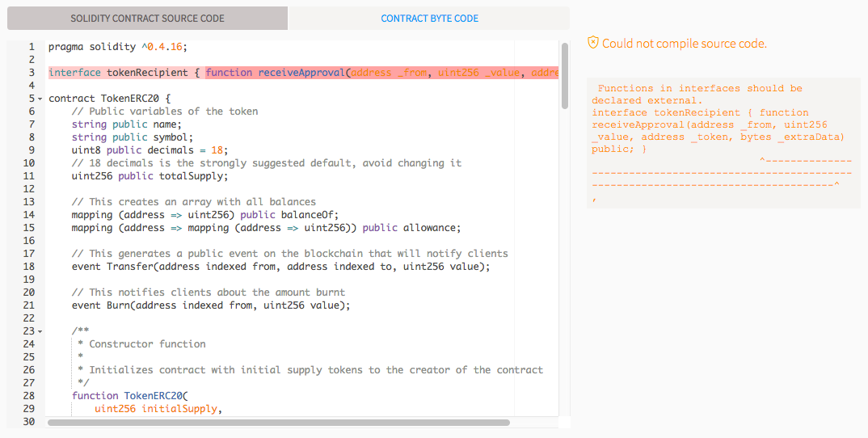Click '// Public variables of the token' comment
This screenshot has height=438, width=868.
[x=164, y=112]
